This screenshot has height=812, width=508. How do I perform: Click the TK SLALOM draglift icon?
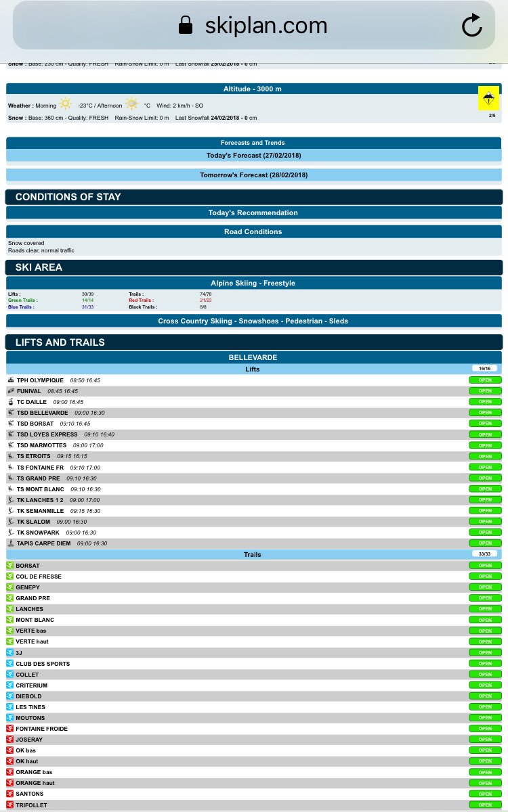[11, 522]
